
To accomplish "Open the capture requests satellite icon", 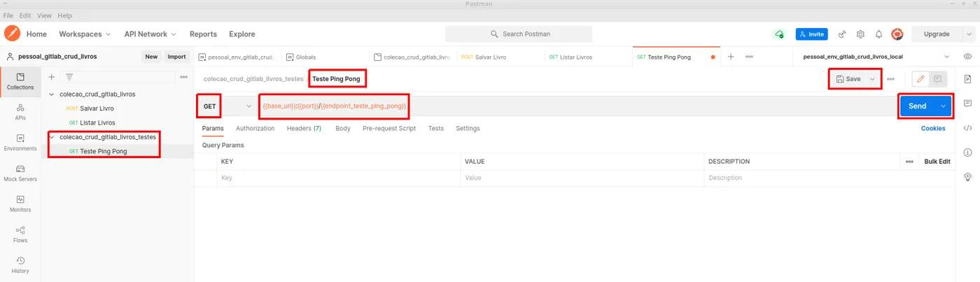I will (842, 34).
